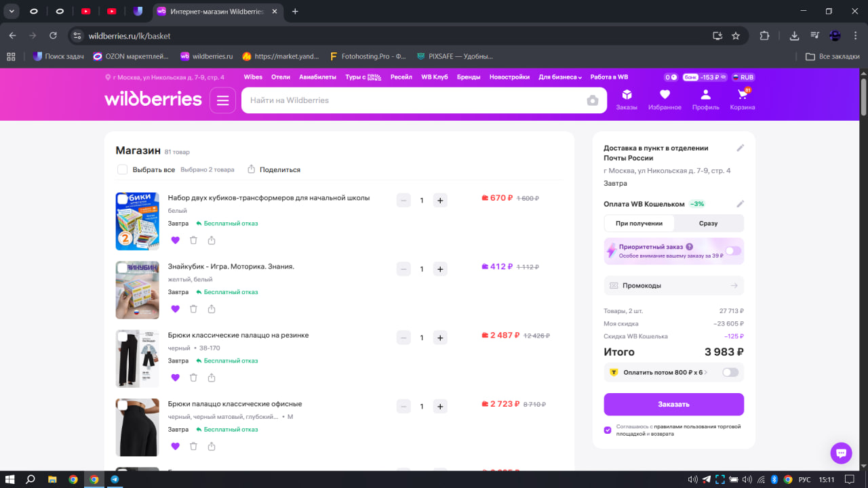Open Chrome tab search dropdown
Screen dimensions: 868x488
[12, 11]
